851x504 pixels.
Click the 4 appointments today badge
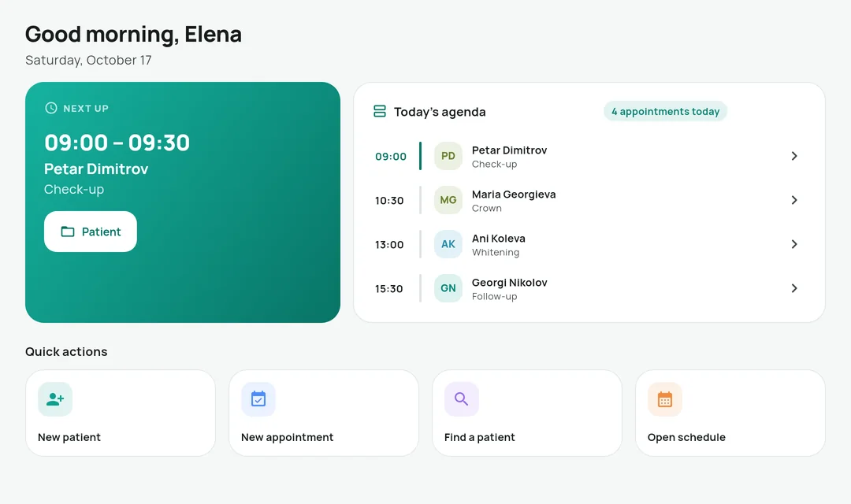[665, 111]
